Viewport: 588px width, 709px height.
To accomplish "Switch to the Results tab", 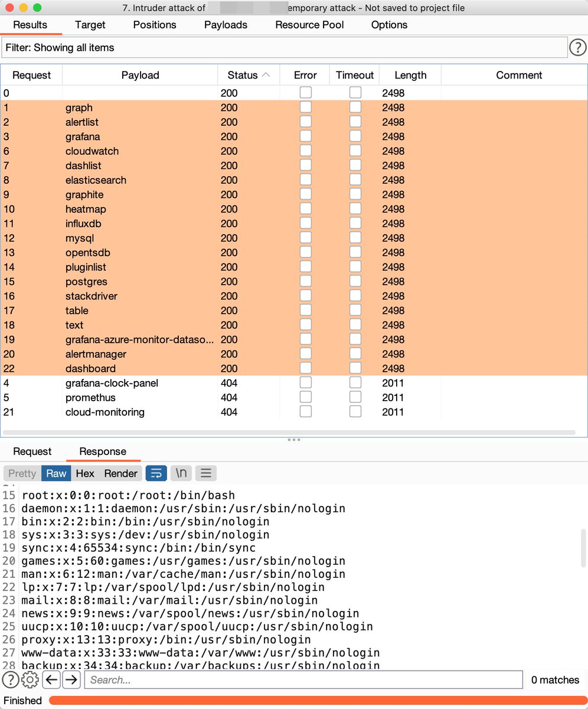I will point(30,25).
